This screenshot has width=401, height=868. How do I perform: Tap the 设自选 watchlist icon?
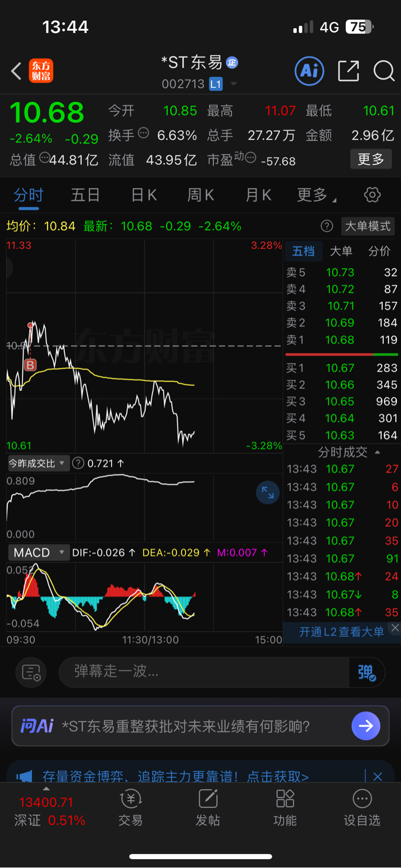362,808
